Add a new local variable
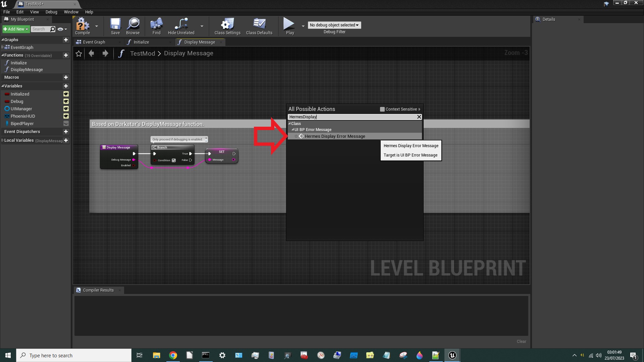 (x=66, y=140)
